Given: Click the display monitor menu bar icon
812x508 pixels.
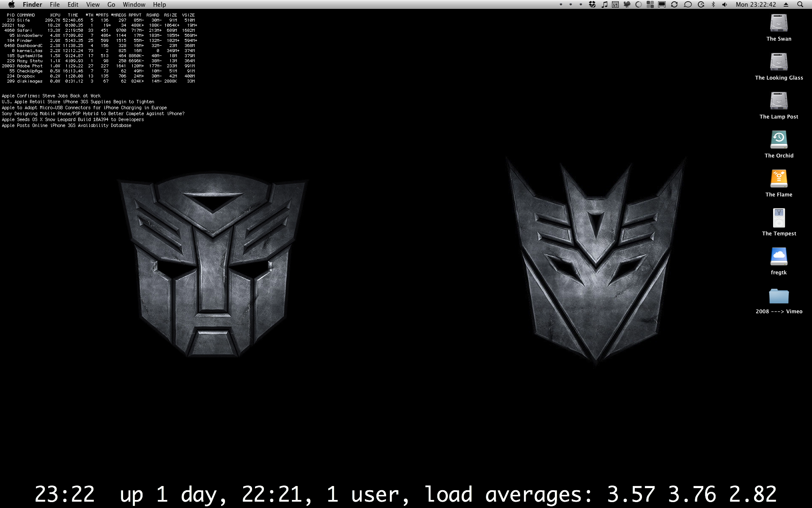Looking at the screenshot, I should pyautogui.click(x=662, y=5).
